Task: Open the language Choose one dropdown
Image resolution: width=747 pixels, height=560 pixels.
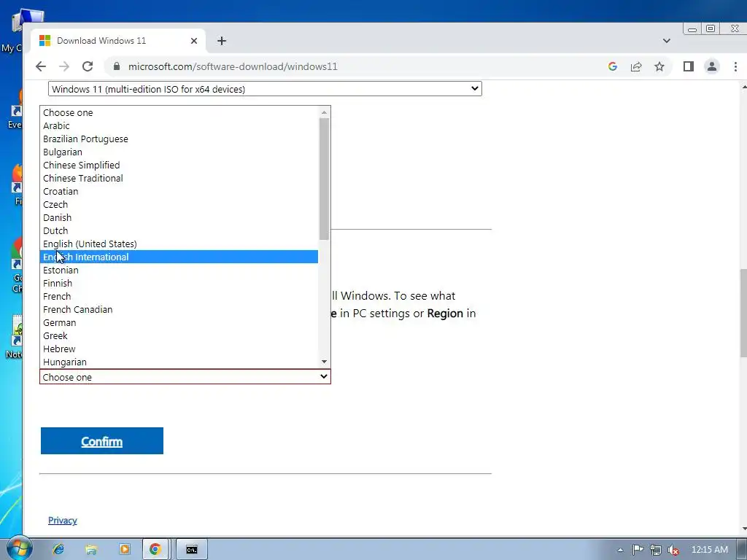Action: [185, 377]
